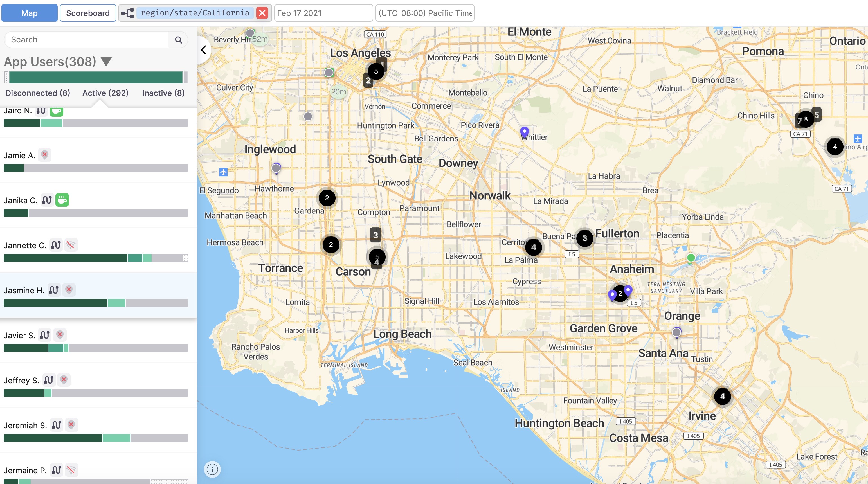Click Jeremiah S.'s activity timeline bar

tap(96, 438)
